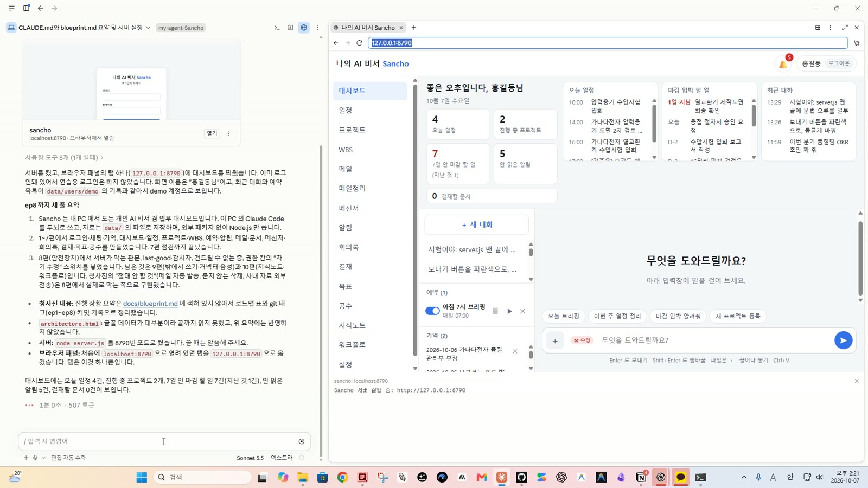Screen dimensions: 868x488
Task: Run the 아침 7시 브리핑 schedule now
Action: pos(509,311)
